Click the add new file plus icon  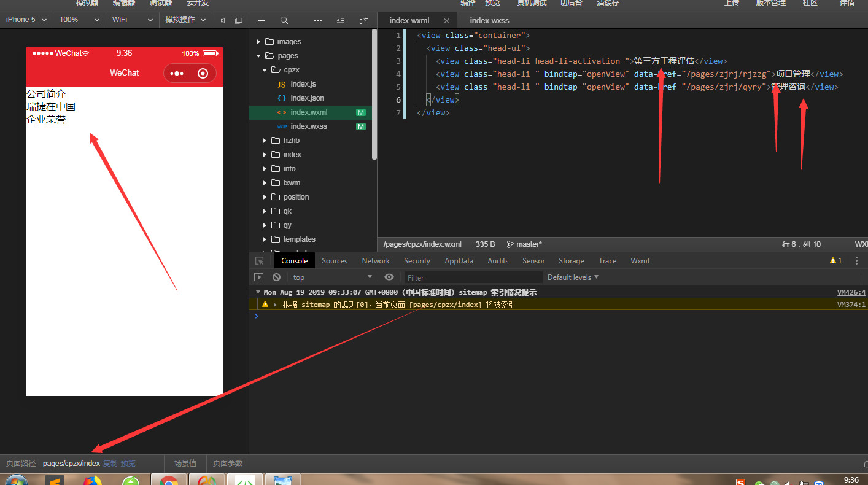click(x=262, y=20)
